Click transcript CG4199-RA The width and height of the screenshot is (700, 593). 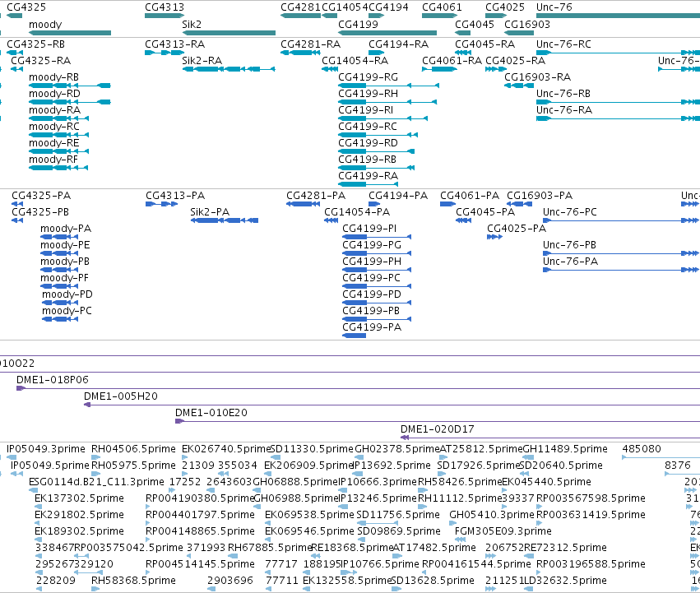(x=368, y=184)
